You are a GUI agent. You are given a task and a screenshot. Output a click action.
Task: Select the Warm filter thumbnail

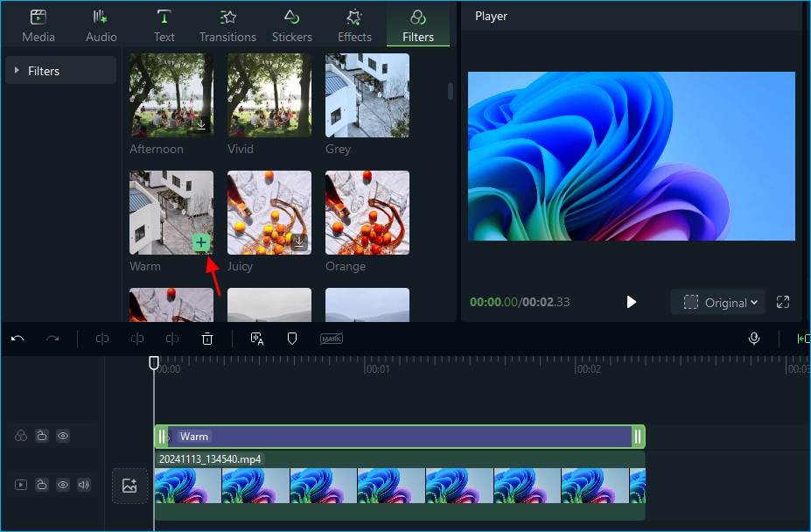[171, 212]
